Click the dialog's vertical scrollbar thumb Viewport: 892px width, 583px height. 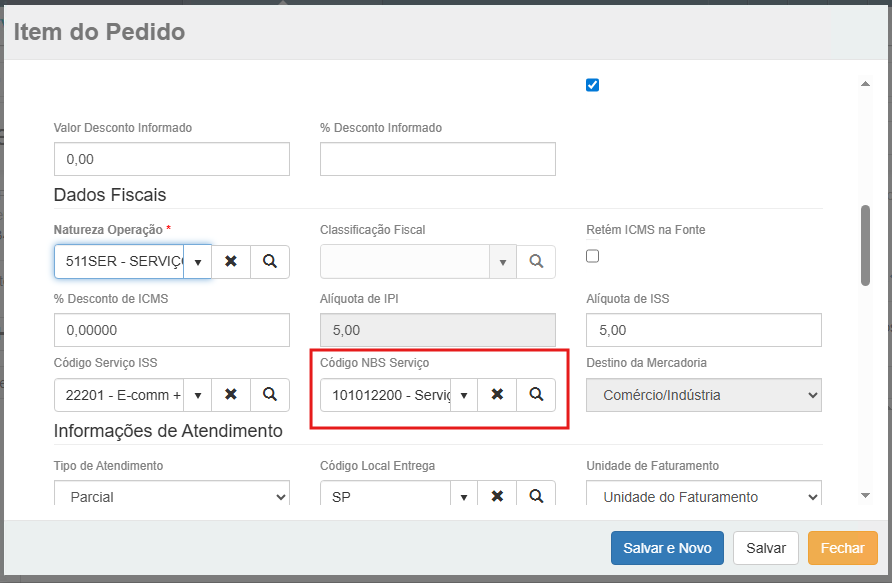click(x=865, y=245)
